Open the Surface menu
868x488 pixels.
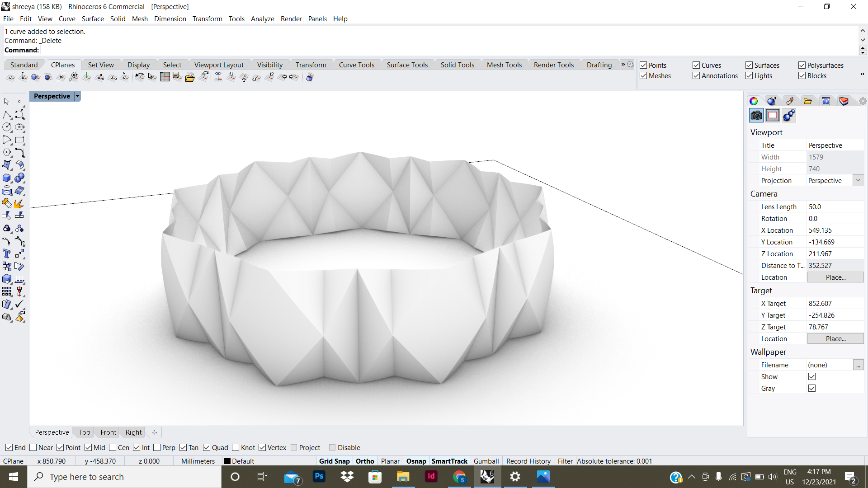click(93, 19)
